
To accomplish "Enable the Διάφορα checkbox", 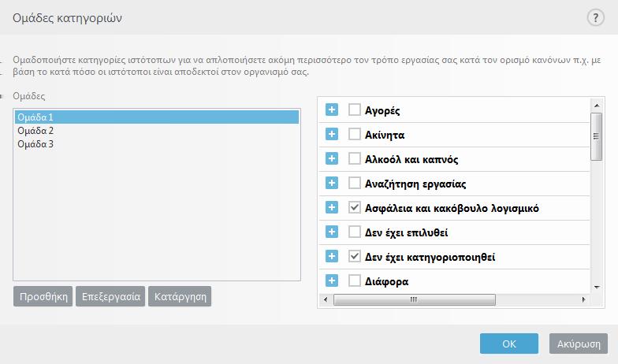I will (355, 280).
